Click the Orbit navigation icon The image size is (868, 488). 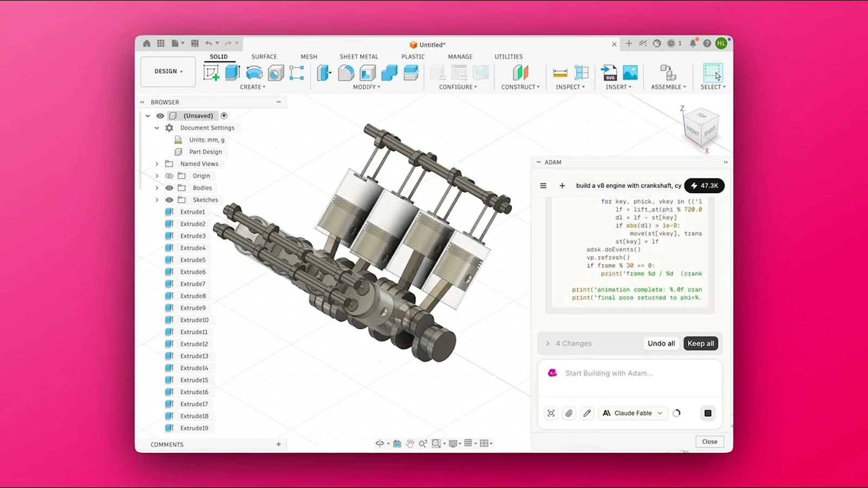380,444
